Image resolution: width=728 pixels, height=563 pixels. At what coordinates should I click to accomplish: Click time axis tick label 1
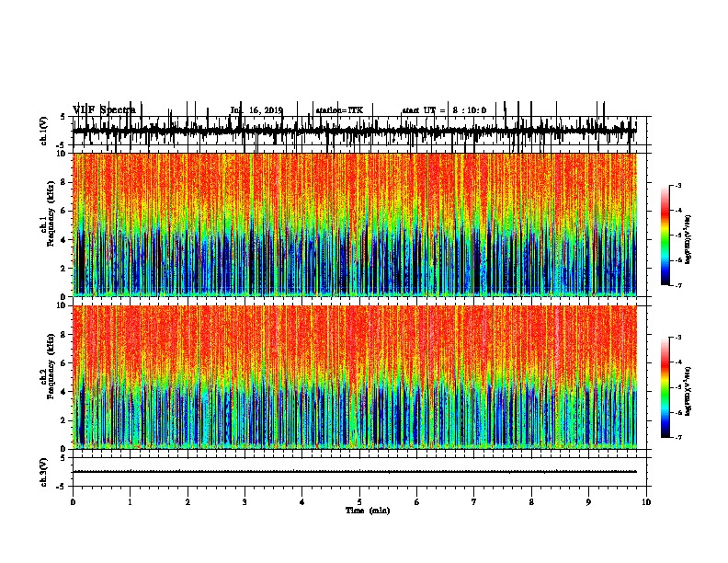(x=131, y=502)
